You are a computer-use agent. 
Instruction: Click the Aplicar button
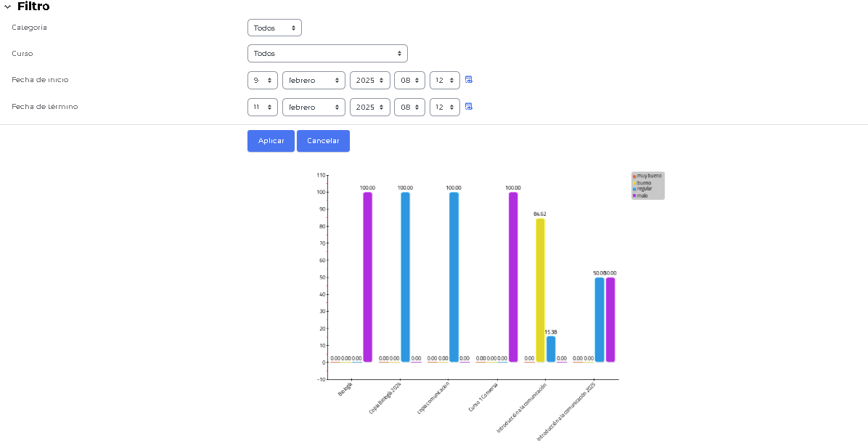(271, 141)
